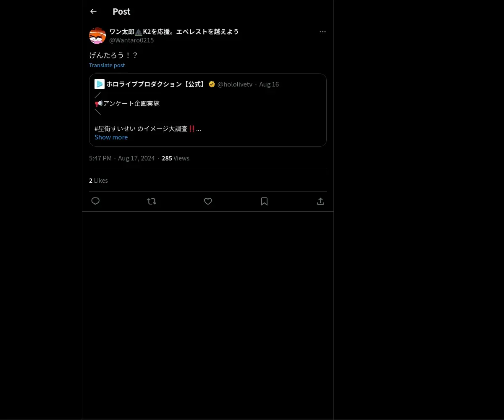Viewport: 504px width, 420px height.
Task: Open Wantaro's tiger profile avatar
Action: pos(97,36)
